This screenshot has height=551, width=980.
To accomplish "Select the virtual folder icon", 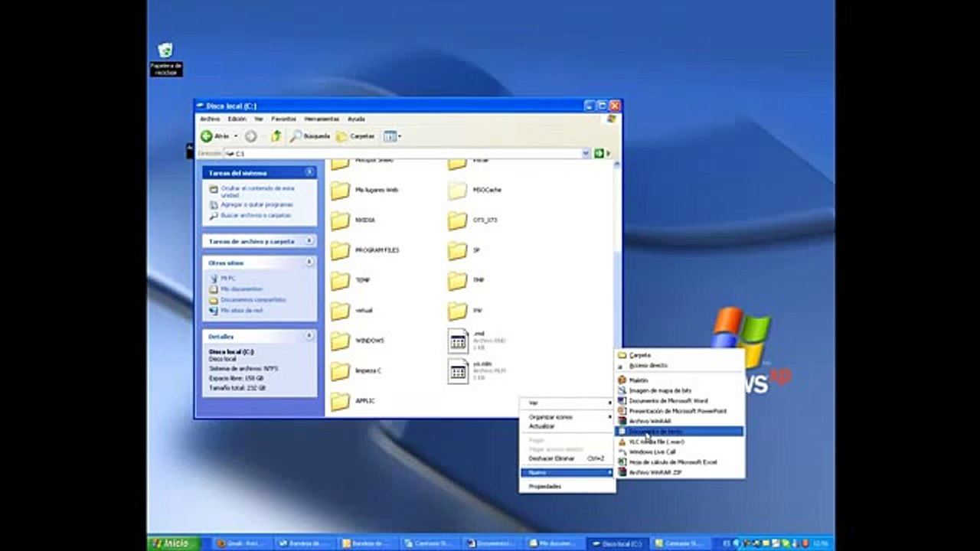I will [x=340, y=311].
